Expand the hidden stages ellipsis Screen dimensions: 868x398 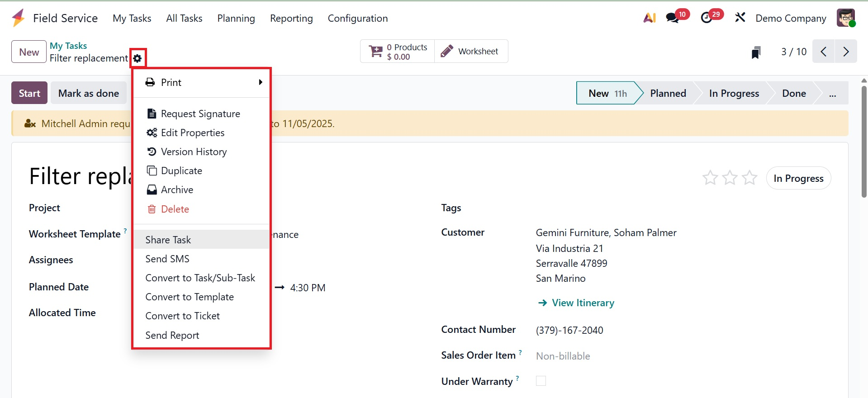832,94
